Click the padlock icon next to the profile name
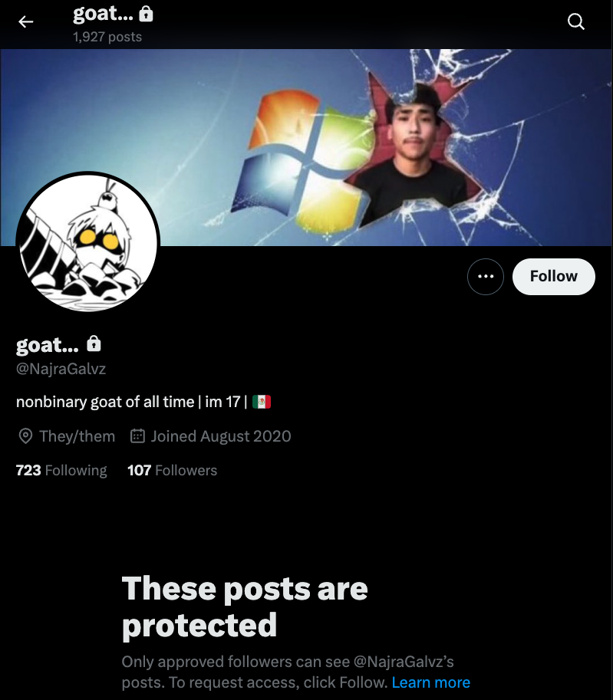 [94, 343]
